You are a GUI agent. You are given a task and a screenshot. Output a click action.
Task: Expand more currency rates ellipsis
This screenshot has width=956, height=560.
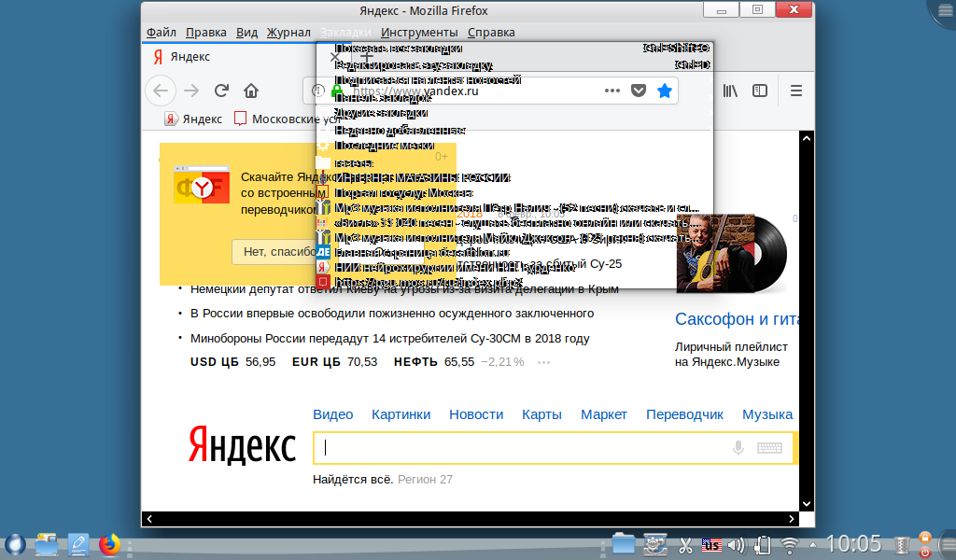pyautogui.click(x=544, y=362)
